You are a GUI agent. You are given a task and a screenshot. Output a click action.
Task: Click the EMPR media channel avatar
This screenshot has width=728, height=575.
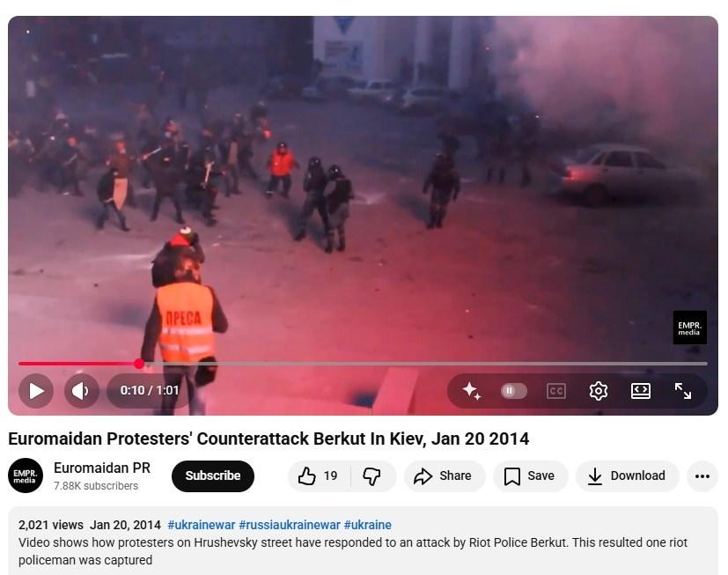coord(26,475)
